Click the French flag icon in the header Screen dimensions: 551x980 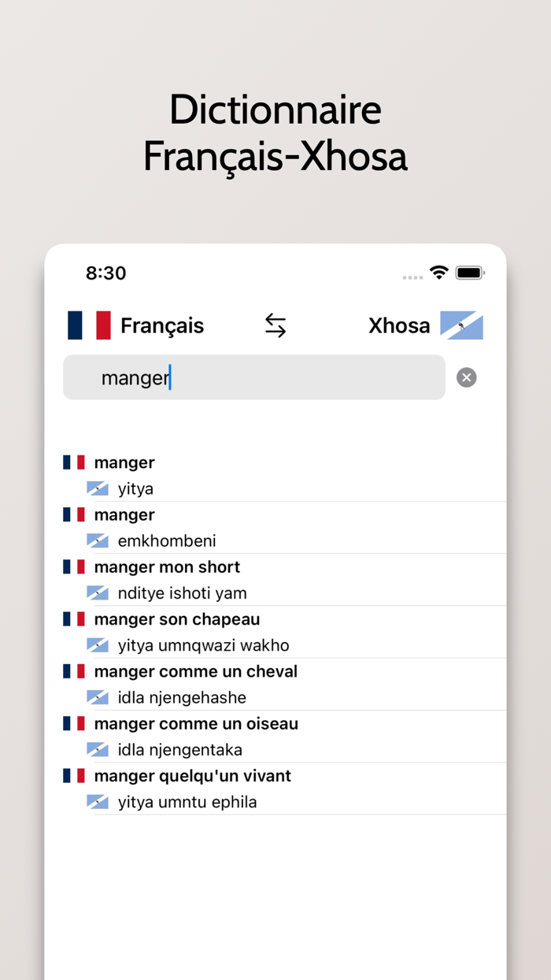pyautogui.click(x=87, y=325)
